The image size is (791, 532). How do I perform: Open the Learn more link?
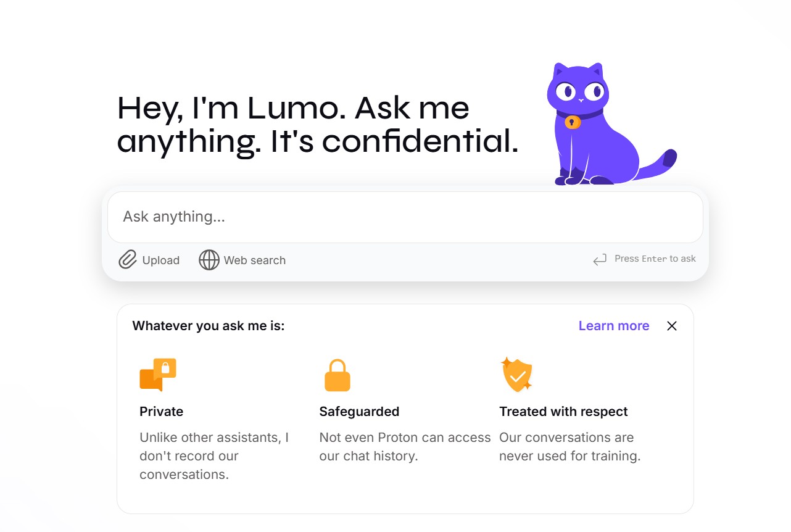(614, 326)
